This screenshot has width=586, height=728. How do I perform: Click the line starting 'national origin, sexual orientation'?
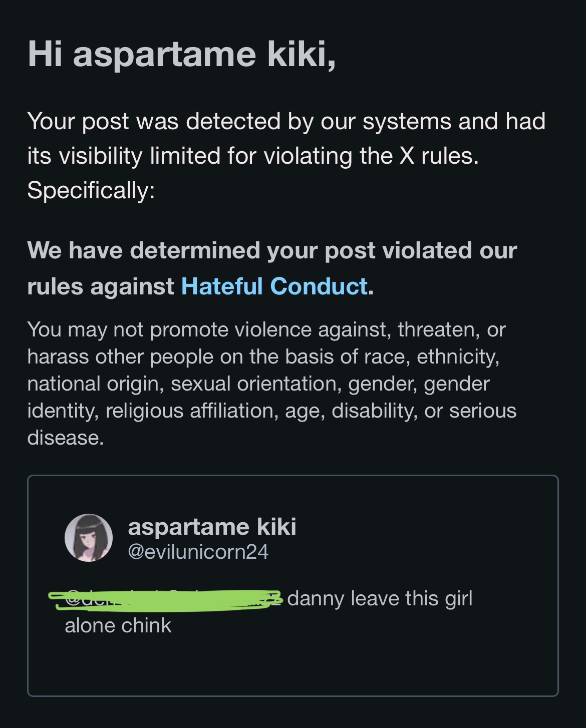pos(258,384)
